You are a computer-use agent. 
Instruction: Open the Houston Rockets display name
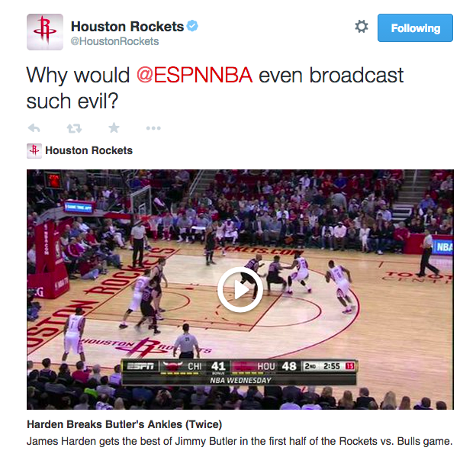pos(127,27)
